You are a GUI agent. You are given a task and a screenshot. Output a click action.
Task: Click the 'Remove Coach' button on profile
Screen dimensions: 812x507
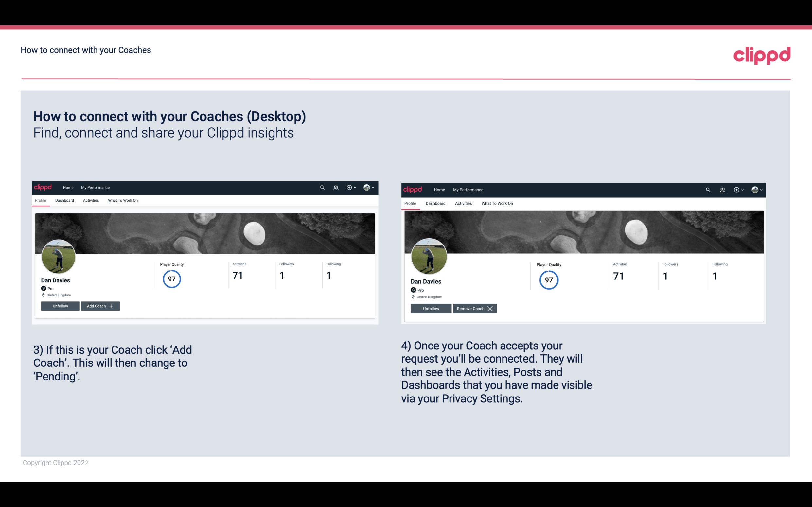(474, 308)
